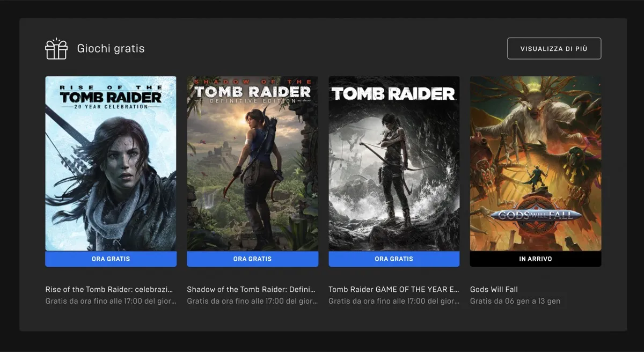This screenshot has height=352, width=644.
Task: Click the Giochi gratis section heading
Action: (111, 48)
